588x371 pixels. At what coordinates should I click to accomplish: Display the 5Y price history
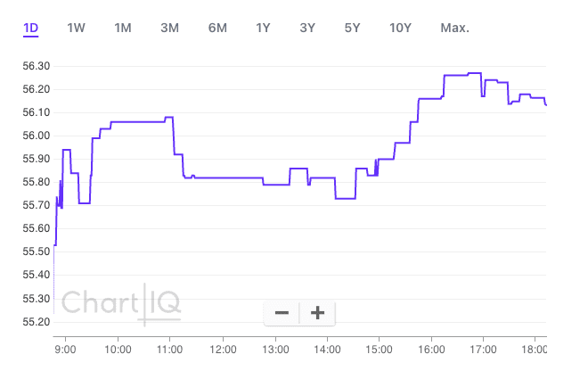click(x=352, y=28)
